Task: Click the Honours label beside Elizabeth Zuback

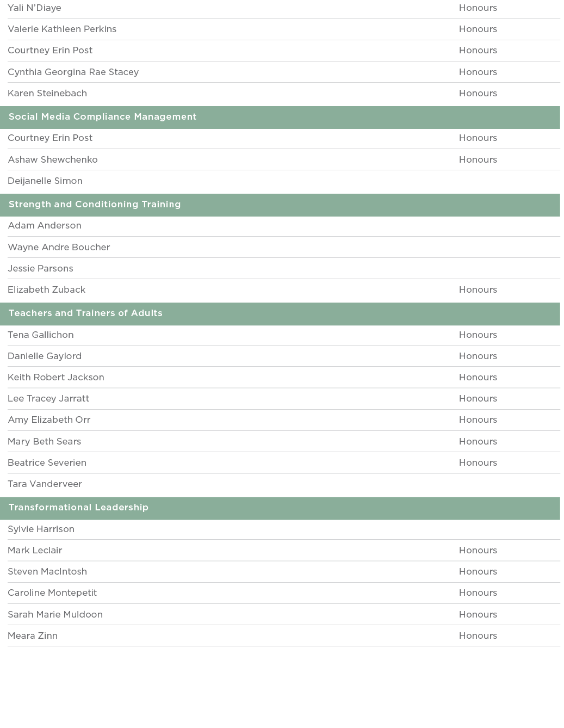Action: pyautogui.click(x=478, y=290)
